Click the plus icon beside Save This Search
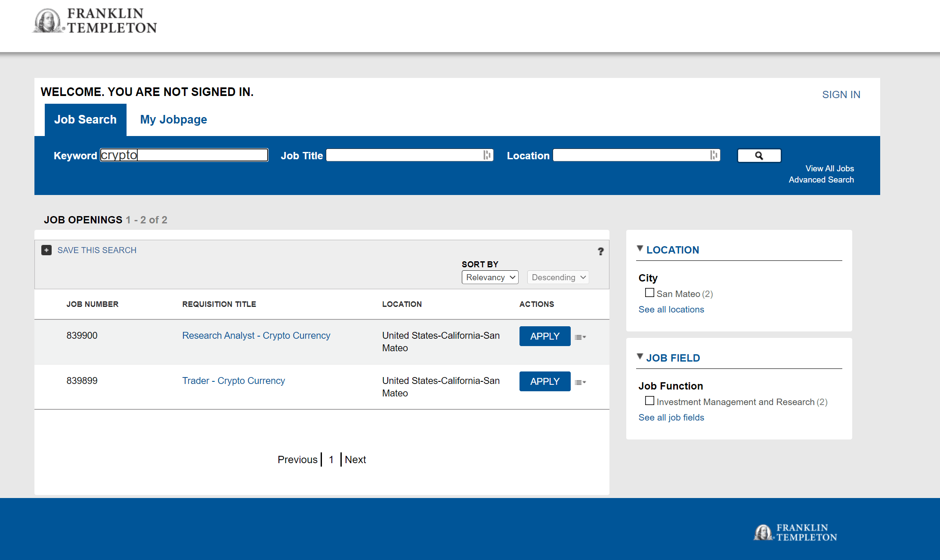The width and height of the screenshot is (940, 560). (x=46, y=250)
